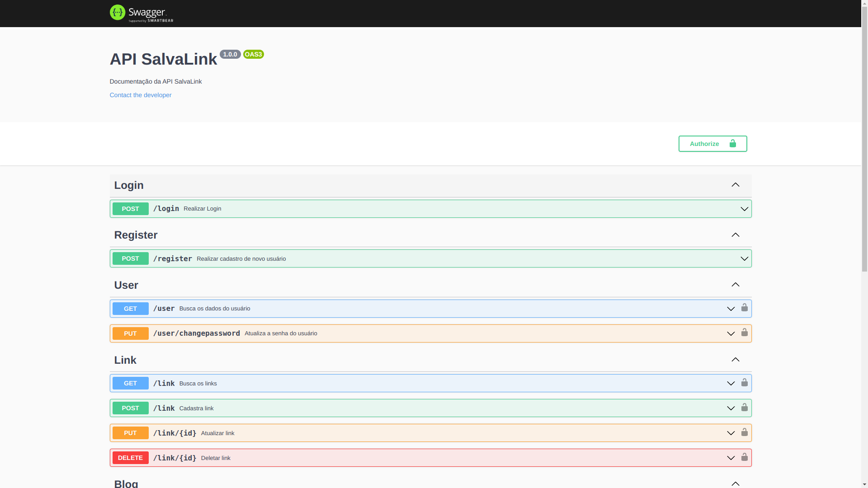Expand DELETE /link/{id} endpoint arrow

point(731,458)
